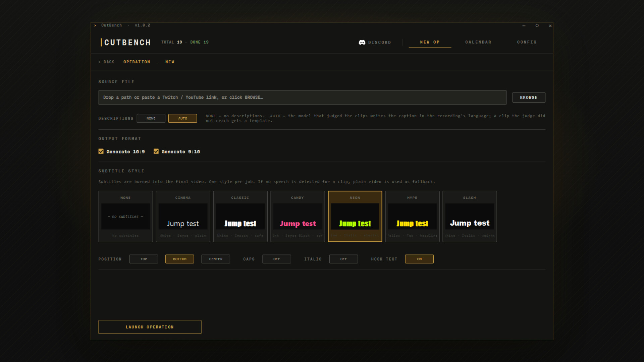Click the OPERATION breadcrumb

137,62
